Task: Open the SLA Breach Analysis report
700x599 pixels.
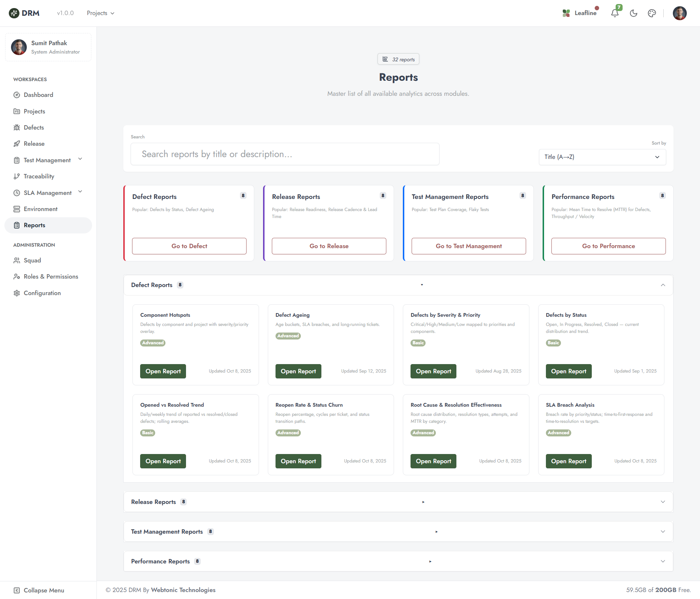Action: coord(568,461)
